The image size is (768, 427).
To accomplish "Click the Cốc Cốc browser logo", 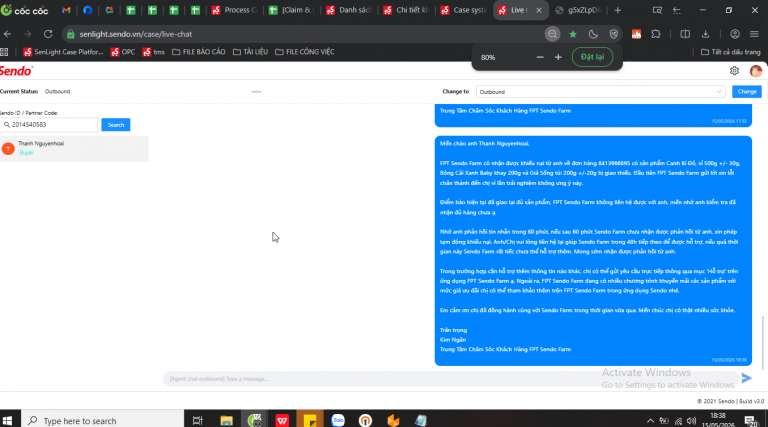I will click(x=24, y=10).
